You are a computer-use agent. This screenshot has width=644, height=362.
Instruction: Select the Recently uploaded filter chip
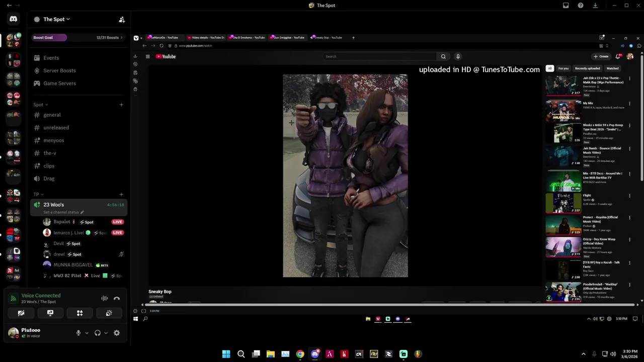coord(588,68)
